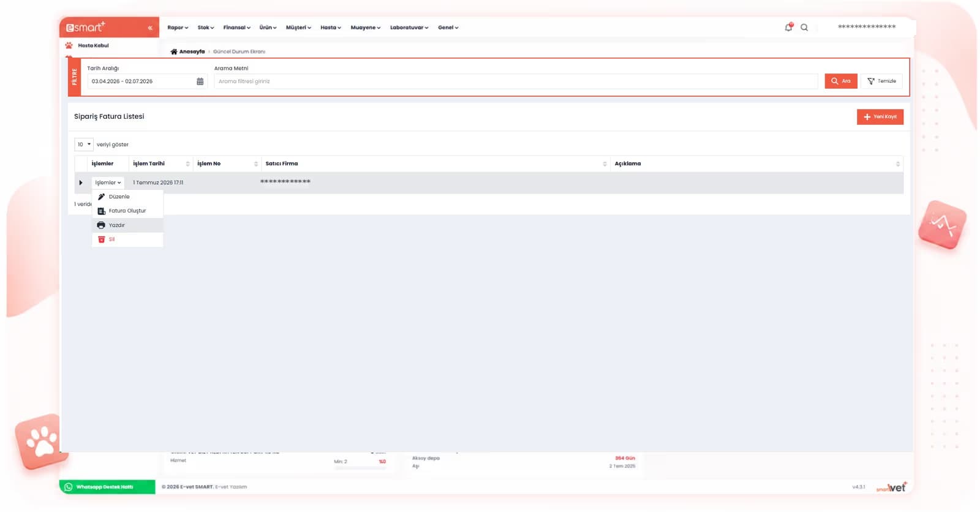Open the notifications bell
The image size is (980, 512).
pyautogui.click(x=789, y=27)
